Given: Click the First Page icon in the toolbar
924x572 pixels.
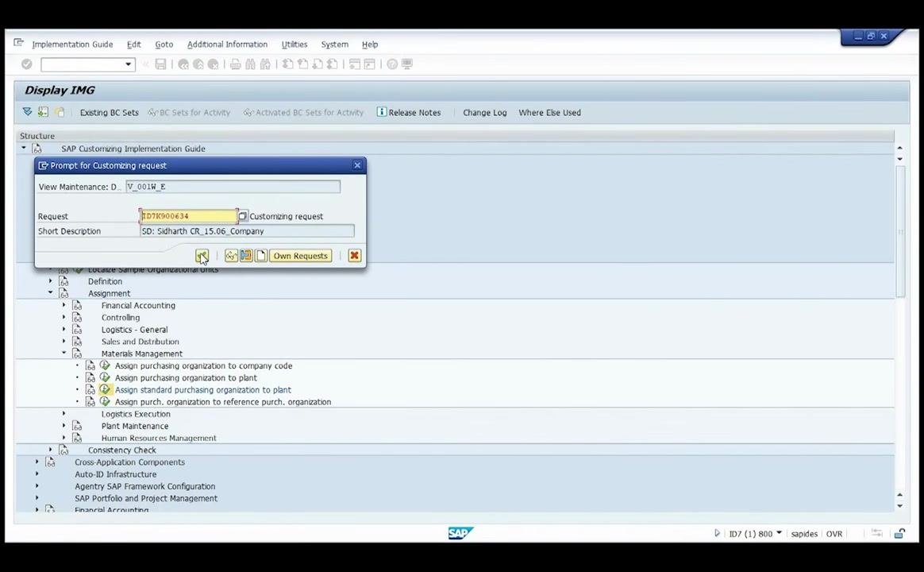Looking at the screenshot, I should (287, 64).
